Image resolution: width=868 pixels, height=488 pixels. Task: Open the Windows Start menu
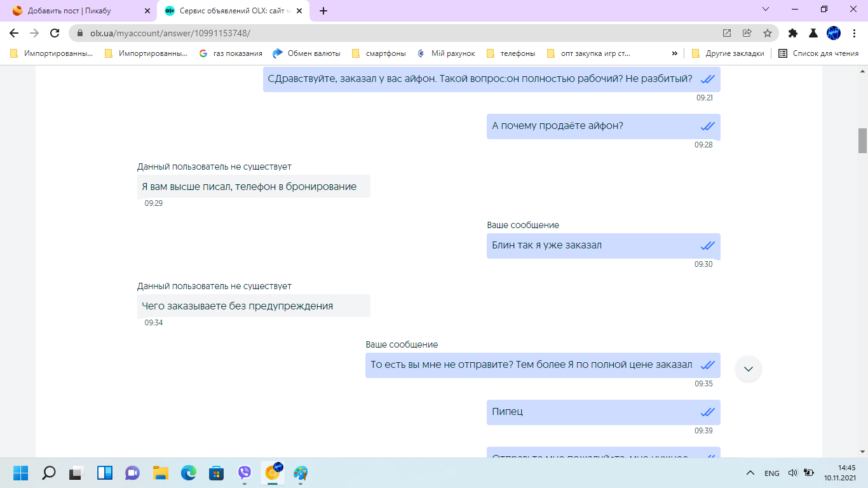click(21, 473)
